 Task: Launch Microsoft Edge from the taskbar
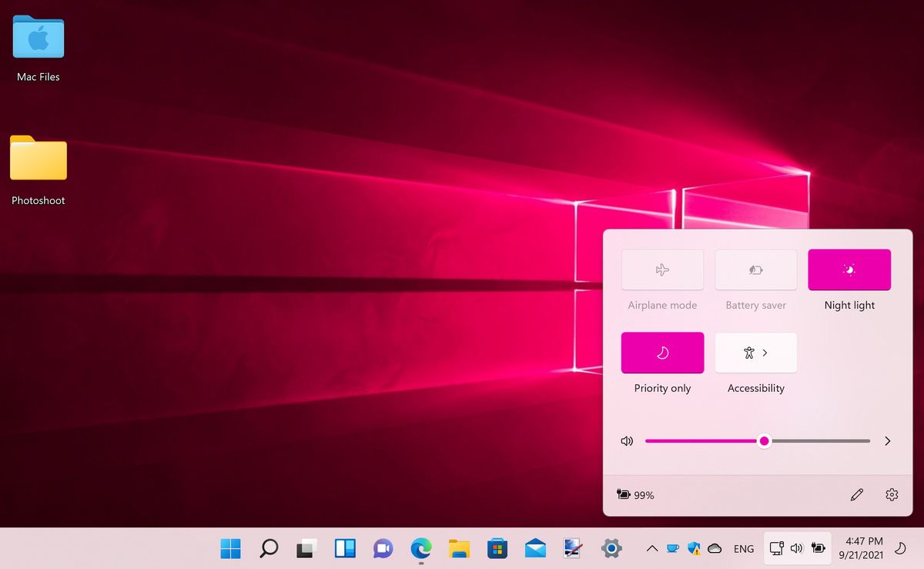tap(420, 548)
